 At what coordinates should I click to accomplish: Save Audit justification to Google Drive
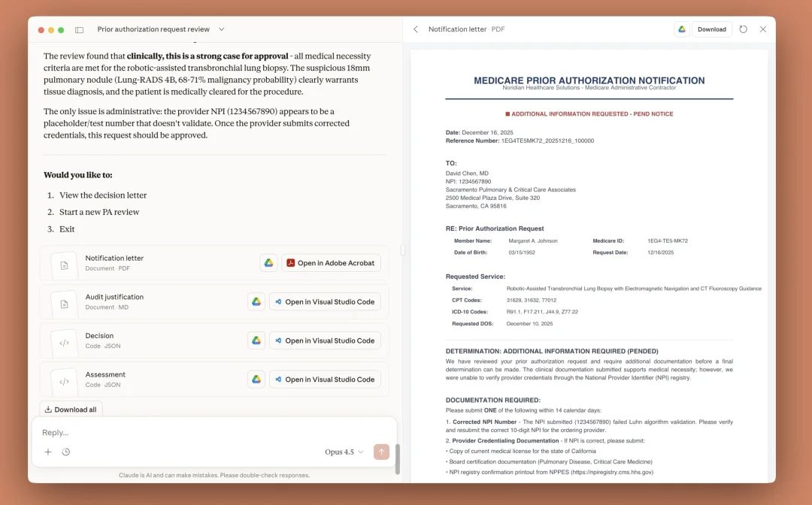tap(256, 302)
